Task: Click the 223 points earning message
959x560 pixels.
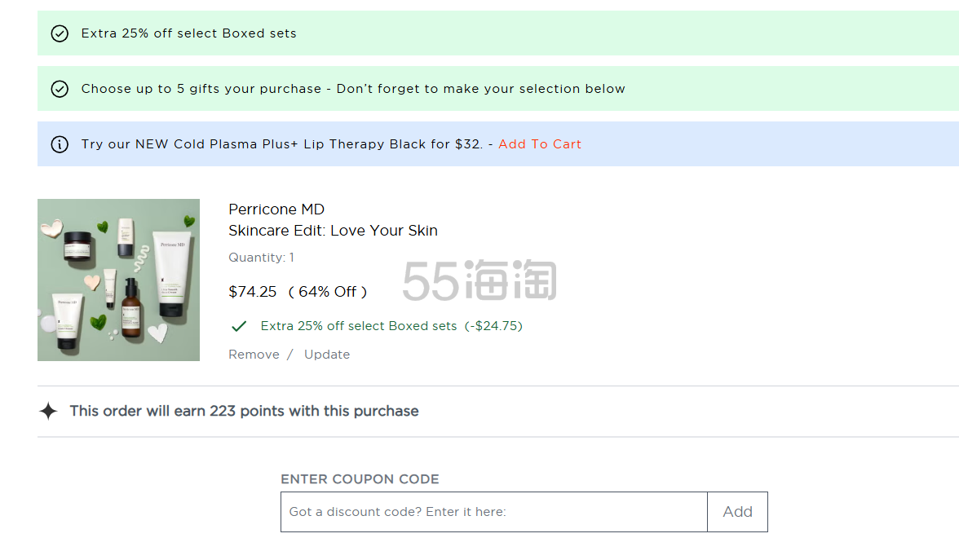Action: tap(244, 411)
